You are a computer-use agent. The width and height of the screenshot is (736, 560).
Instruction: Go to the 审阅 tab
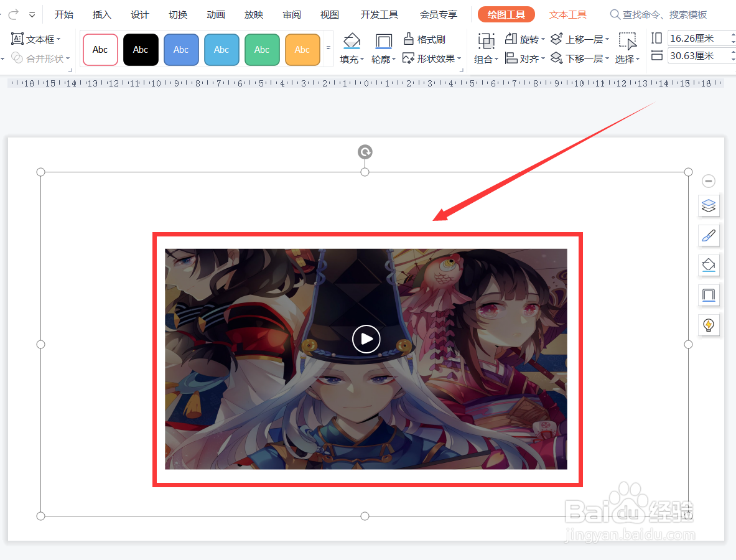pyautogui.click(x=292, y=14)
